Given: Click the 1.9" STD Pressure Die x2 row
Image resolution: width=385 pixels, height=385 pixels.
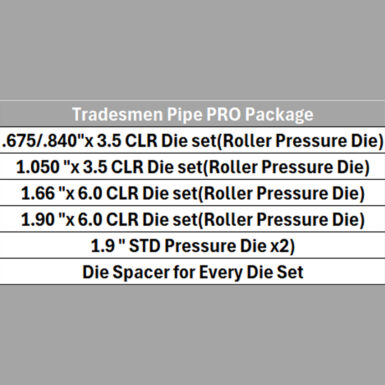Looking at the screenshot, I should click(x=192, y=246).
